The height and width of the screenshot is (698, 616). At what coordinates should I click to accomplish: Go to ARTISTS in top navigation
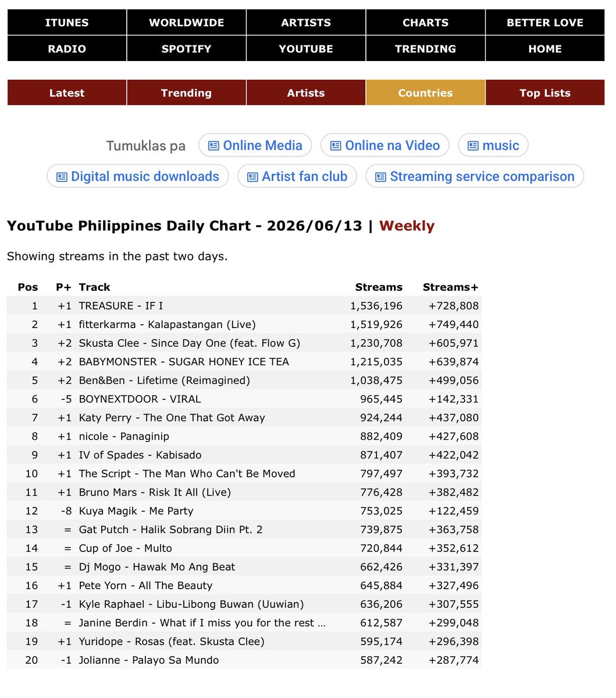click(306, 23)
